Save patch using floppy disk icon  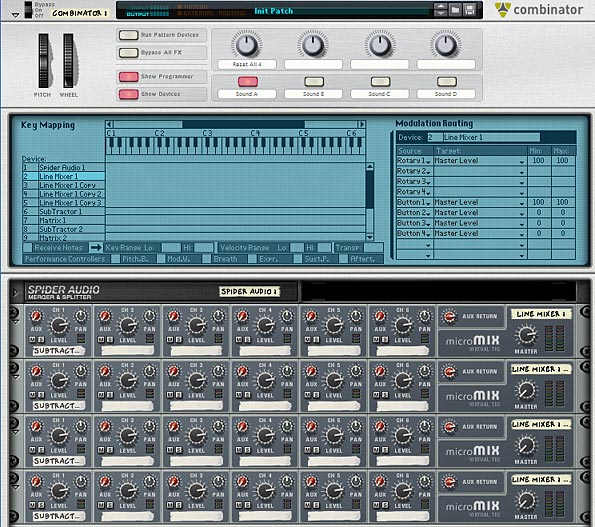point(469,10)
